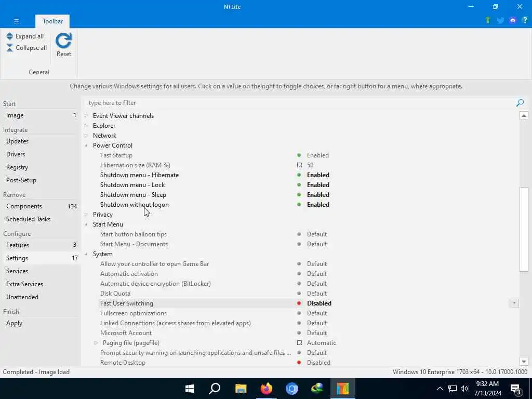Click the network tray icon

(453, 389)
